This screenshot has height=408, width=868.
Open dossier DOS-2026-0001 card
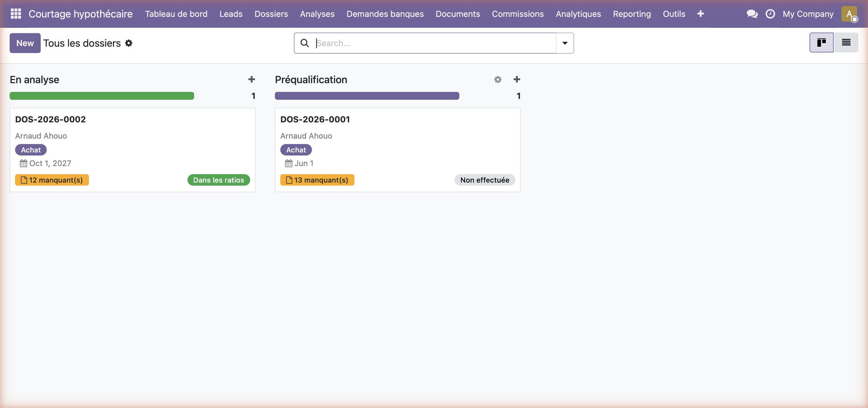point(398,150)
